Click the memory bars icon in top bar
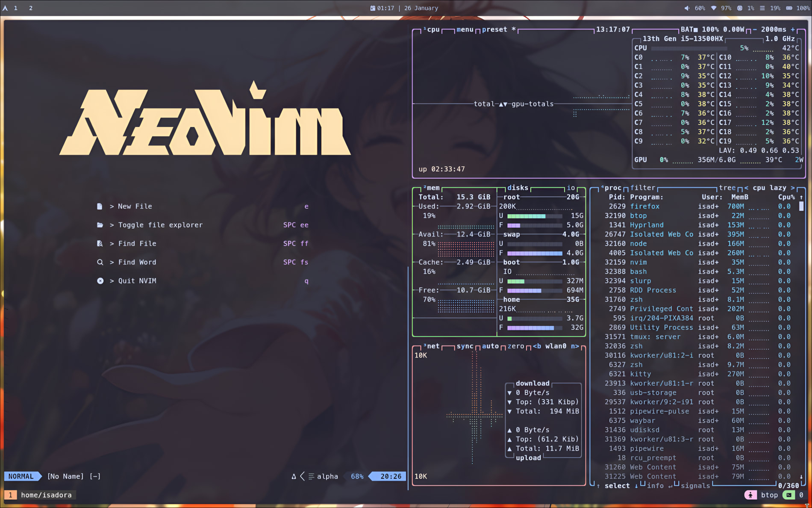 coord(762,8)
